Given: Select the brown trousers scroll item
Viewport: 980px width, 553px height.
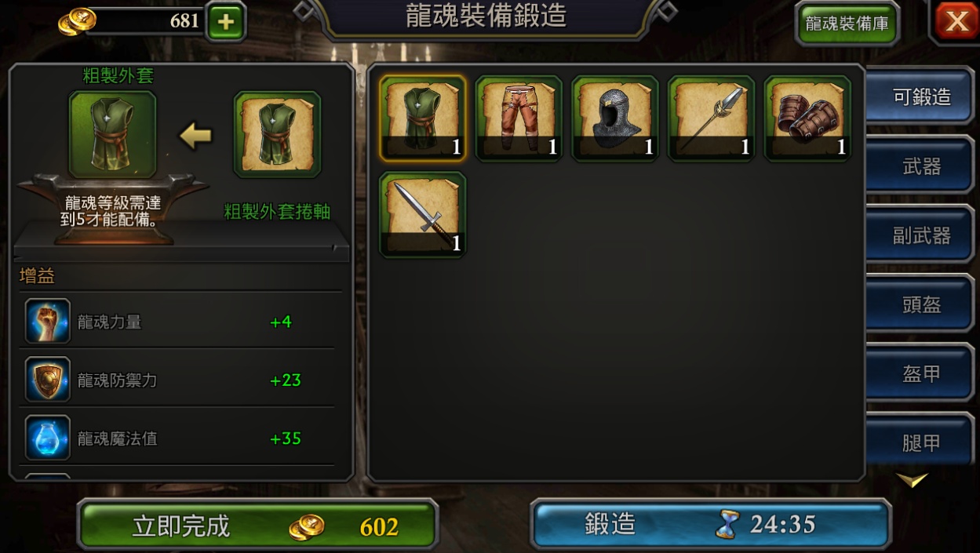Looking at the screenshot, I should coord(519,118).
